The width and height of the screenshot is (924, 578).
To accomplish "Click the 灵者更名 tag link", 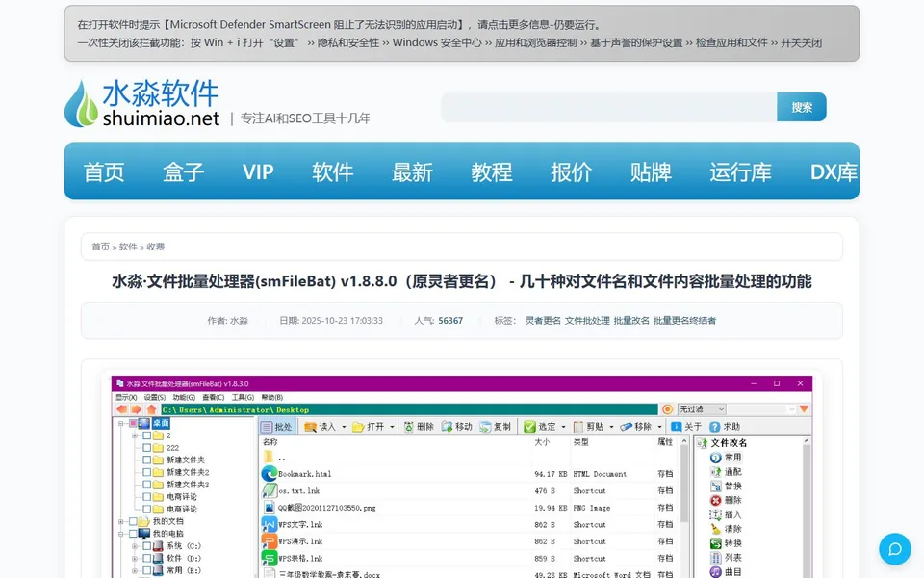I will (543, 320).
